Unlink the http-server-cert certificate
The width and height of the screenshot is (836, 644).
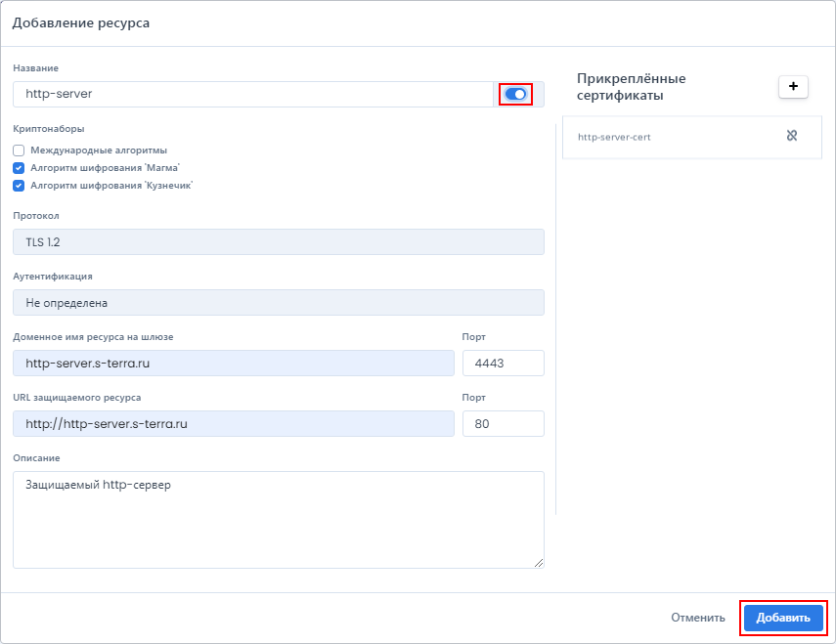pos(792,136)
